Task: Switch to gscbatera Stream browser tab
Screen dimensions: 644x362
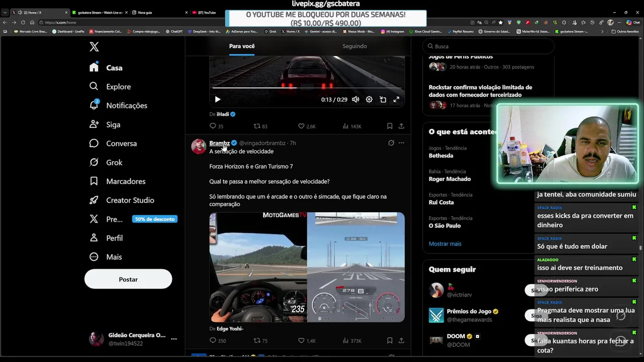Action: (100, 12)
